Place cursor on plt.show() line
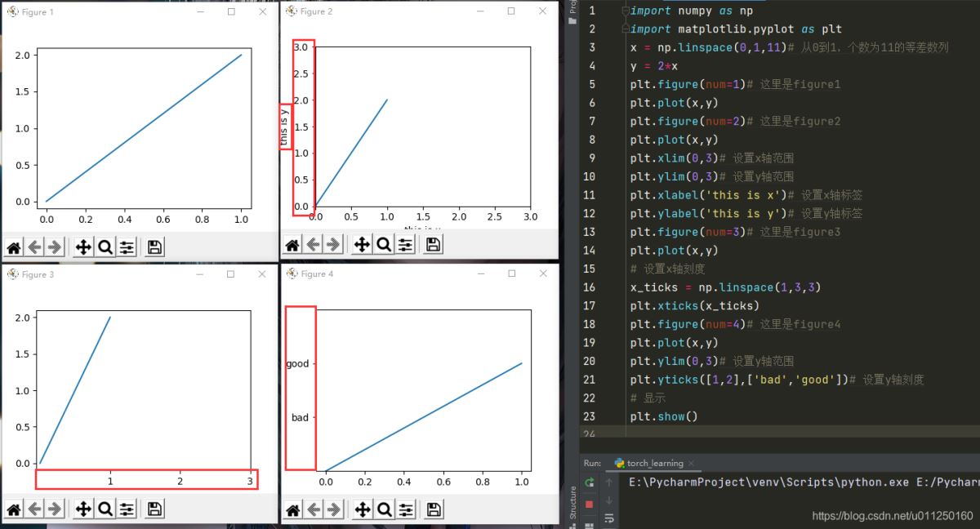The width and height of the screenshot is (980, 529). click(x=664, y=416)
